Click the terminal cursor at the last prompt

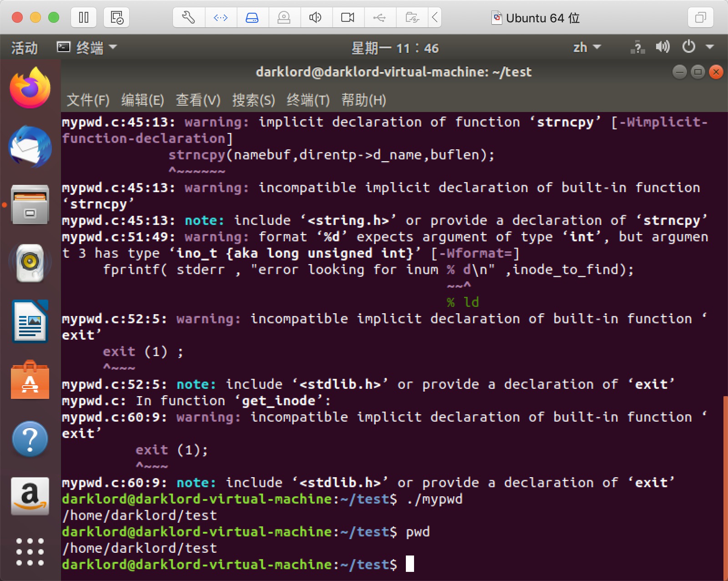pos(410,564)
